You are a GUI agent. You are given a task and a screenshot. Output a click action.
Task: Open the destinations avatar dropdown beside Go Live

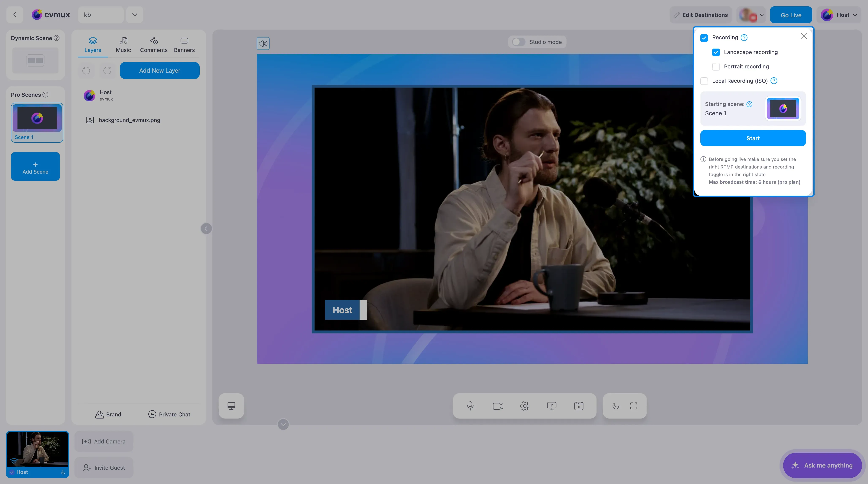coord(751,15)
